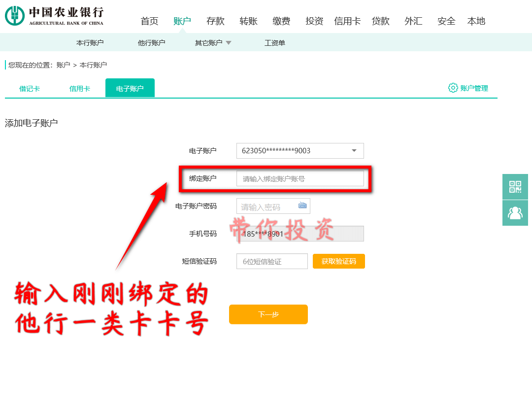The image size is (532, 414).
Task: Open the 转账 menu
Action: coord(248,21)
